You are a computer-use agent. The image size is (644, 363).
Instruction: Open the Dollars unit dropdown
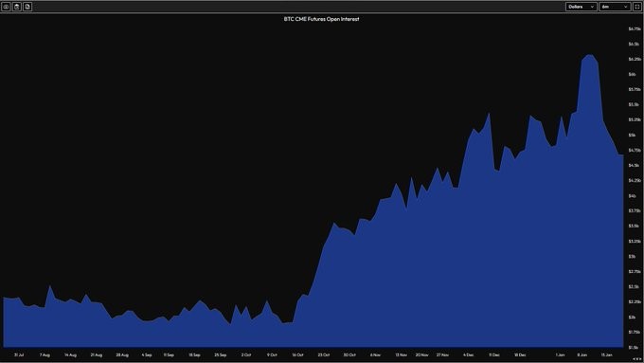click(581, 7)
